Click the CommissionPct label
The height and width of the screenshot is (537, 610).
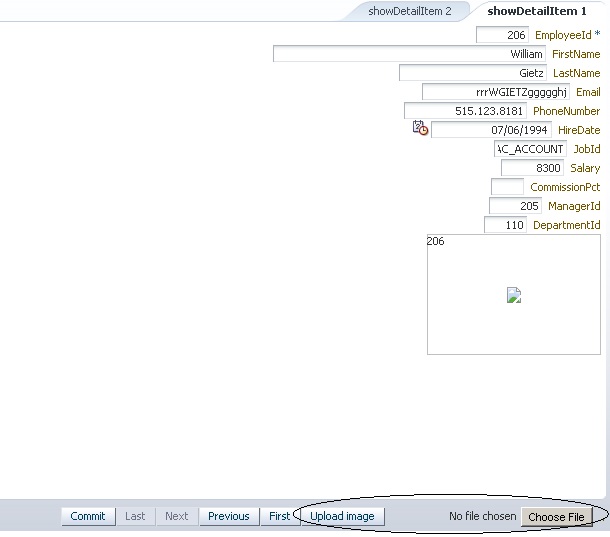coord(565,187)
